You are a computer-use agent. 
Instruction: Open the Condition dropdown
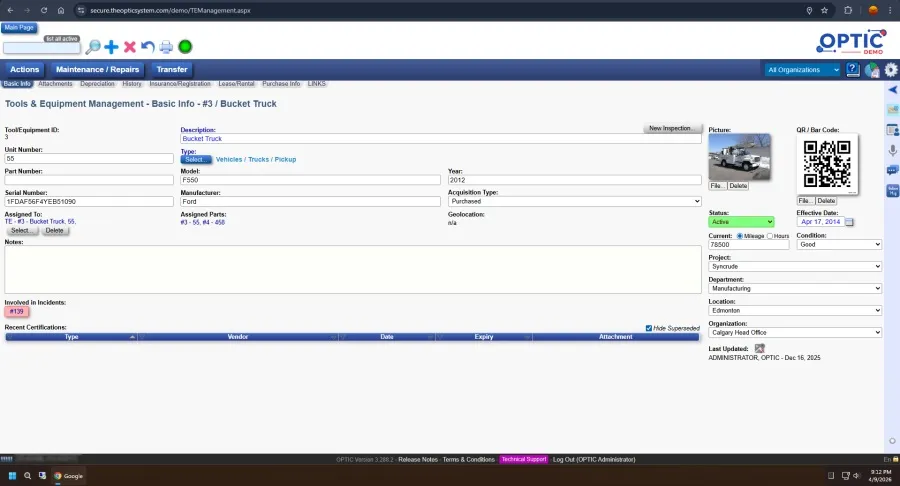839,244
